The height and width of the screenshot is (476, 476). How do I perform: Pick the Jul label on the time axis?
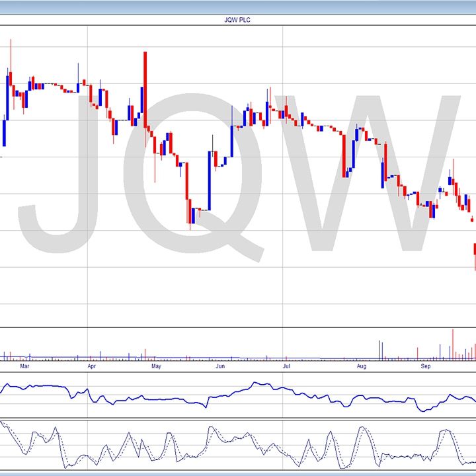[x=286, y=365]
